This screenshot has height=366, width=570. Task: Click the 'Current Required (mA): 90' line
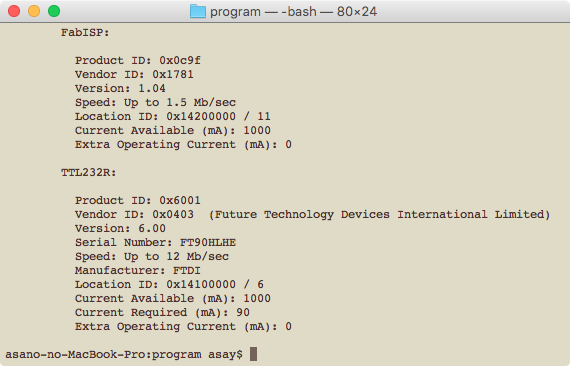click(x=162, y=313)
